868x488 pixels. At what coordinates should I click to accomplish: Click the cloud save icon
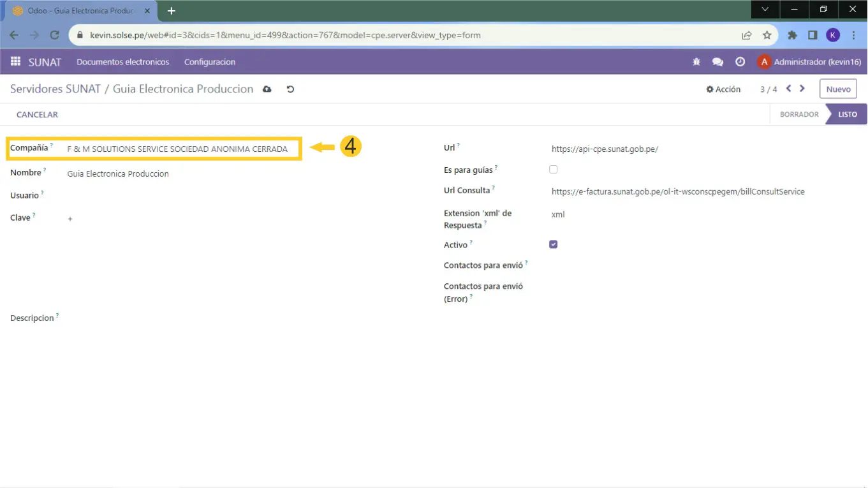point(267,89)
